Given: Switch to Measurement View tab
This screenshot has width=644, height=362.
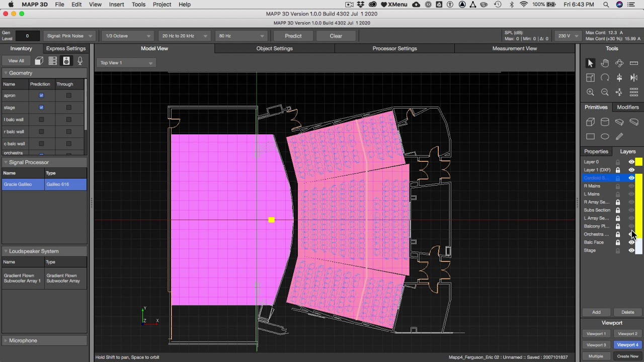Looking at the screenshot, I should [514, 48].
